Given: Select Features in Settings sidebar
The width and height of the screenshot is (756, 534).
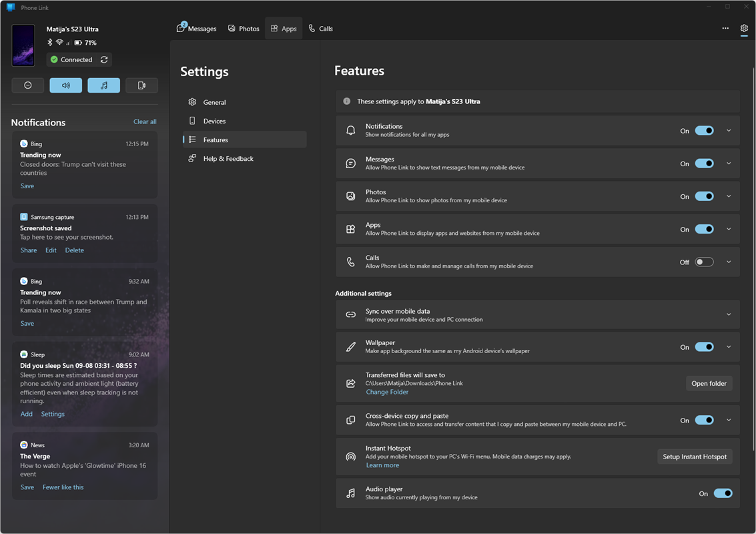Looking at the screenshot, I should (x=244, y=140).
